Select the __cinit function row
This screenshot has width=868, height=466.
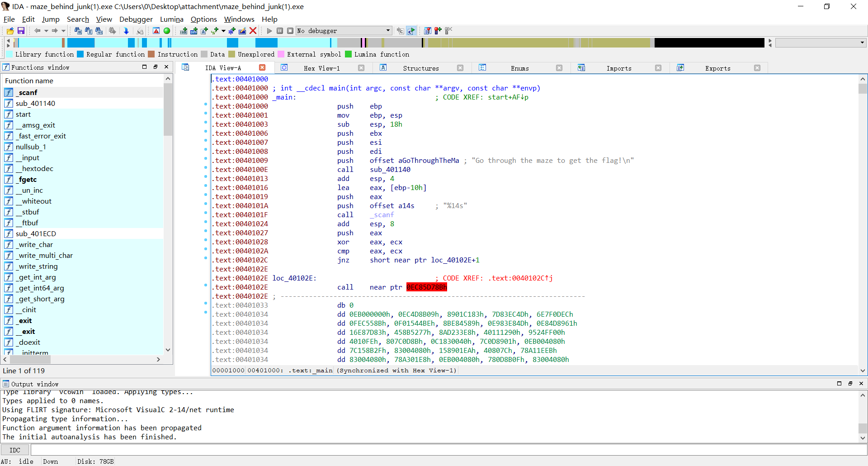tap(83, 309)
